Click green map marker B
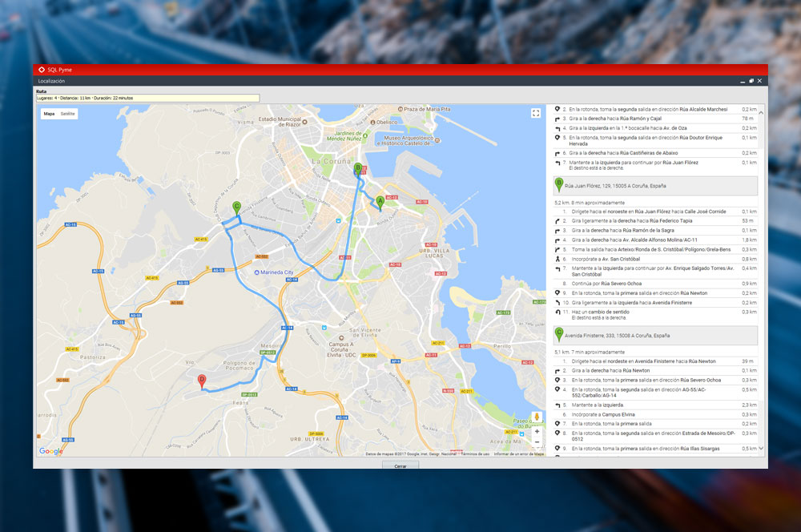The height and width of the screenshot is (532, 801). [x=358, y=169]
